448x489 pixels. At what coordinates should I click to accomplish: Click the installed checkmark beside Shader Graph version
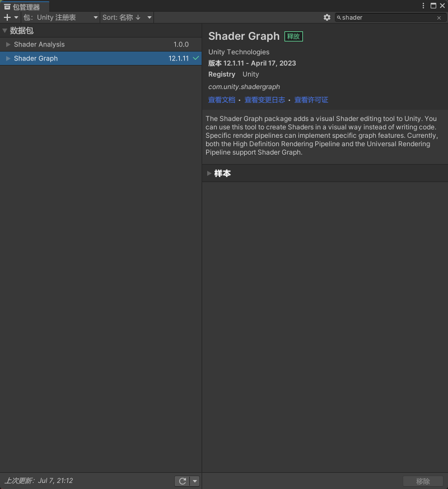point(195,58)
